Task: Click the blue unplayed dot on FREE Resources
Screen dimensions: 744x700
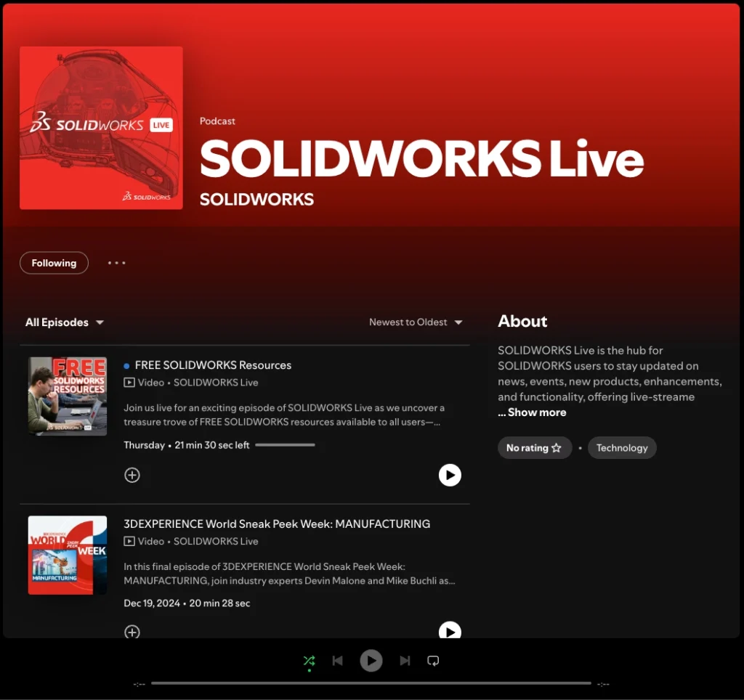Action: pyautogui.click(x=126, y=366)
